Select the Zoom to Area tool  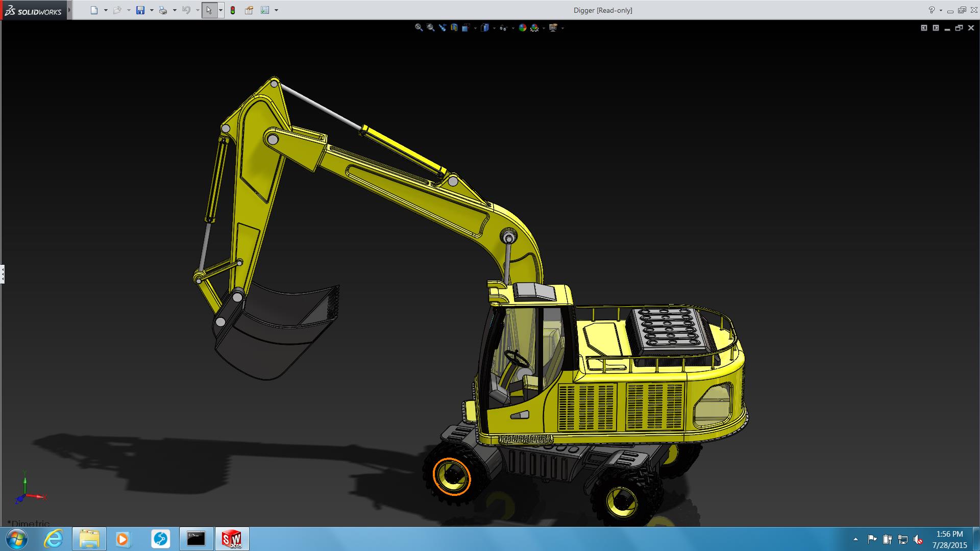pos(431,28)
